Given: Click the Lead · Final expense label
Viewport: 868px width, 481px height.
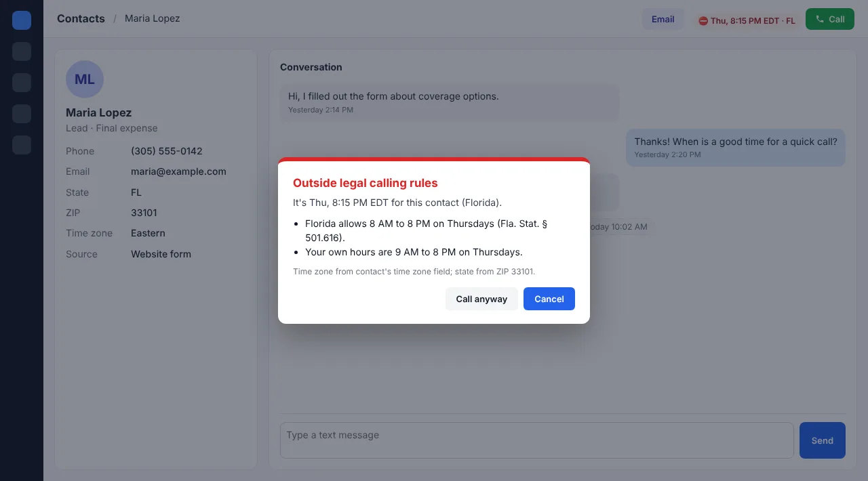Looking at the screenshot, I should [x=112, y=128].
